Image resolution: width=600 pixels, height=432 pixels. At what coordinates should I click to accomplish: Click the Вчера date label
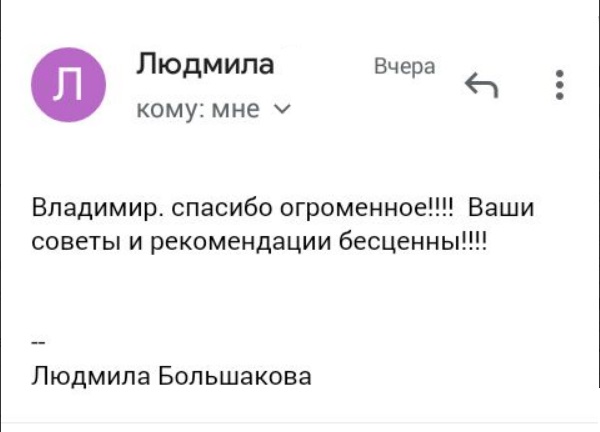click(405, 68)
